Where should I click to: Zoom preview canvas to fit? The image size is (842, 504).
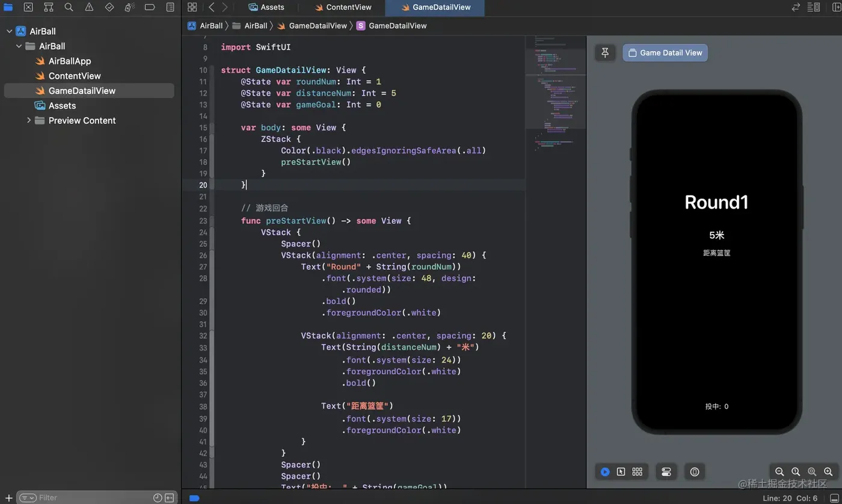coord(812,472)
